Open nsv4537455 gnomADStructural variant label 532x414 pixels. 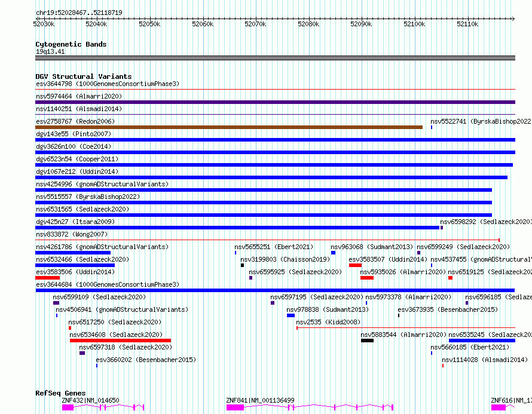481,259
